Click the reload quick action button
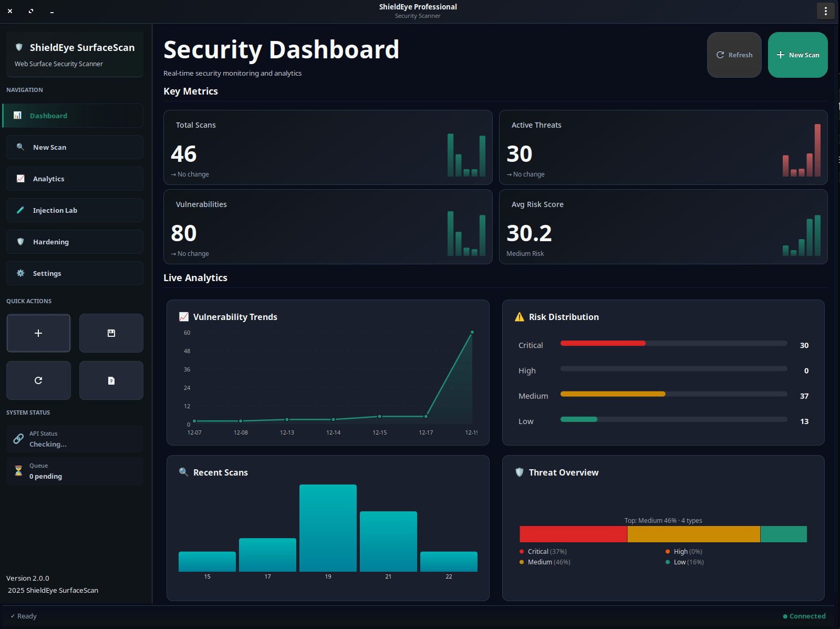The width and height of the screenshot is (840, 629). 38,380
